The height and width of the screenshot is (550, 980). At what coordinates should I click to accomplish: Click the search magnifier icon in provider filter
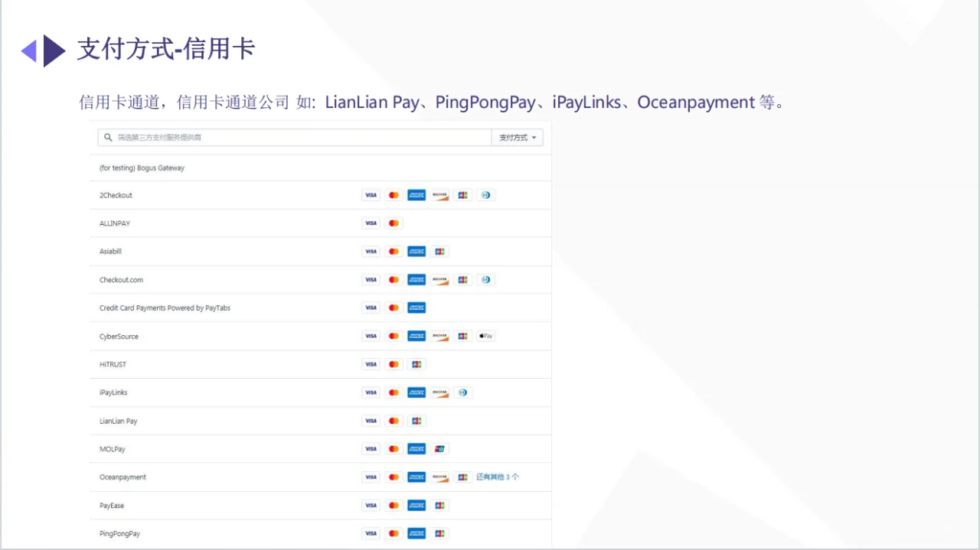(108, 138)
